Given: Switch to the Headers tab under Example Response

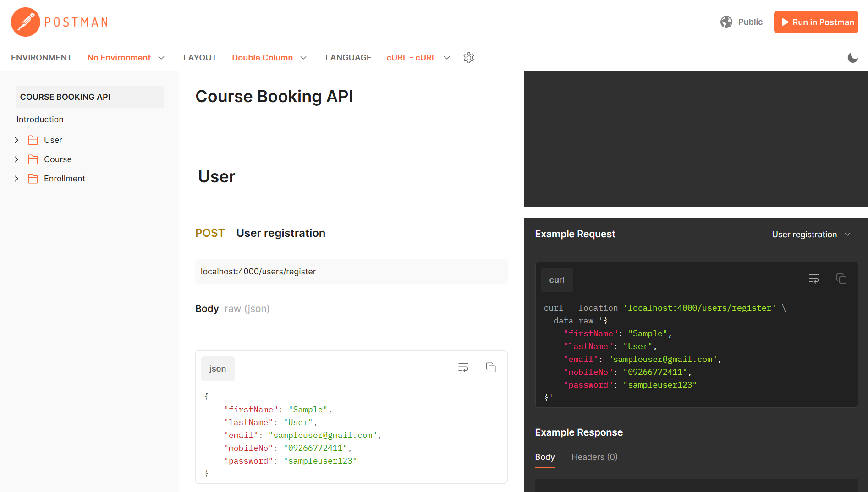Looking at the screenshot, I should [594, 457].
